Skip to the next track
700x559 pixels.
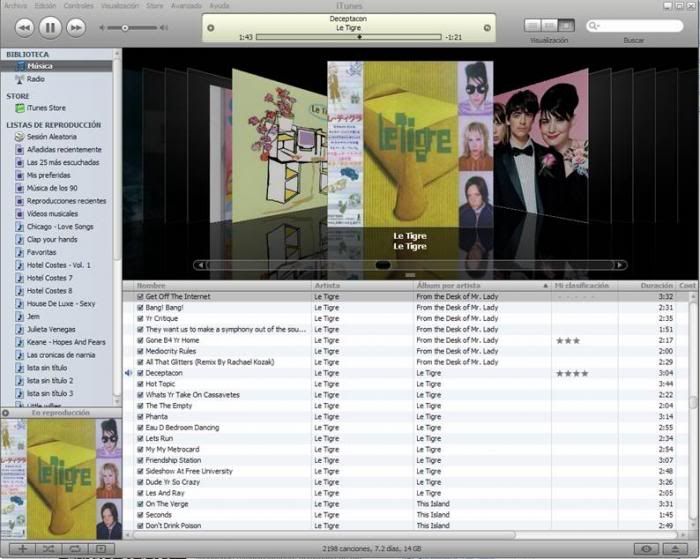pyautogui.click(x=76, y=28)
